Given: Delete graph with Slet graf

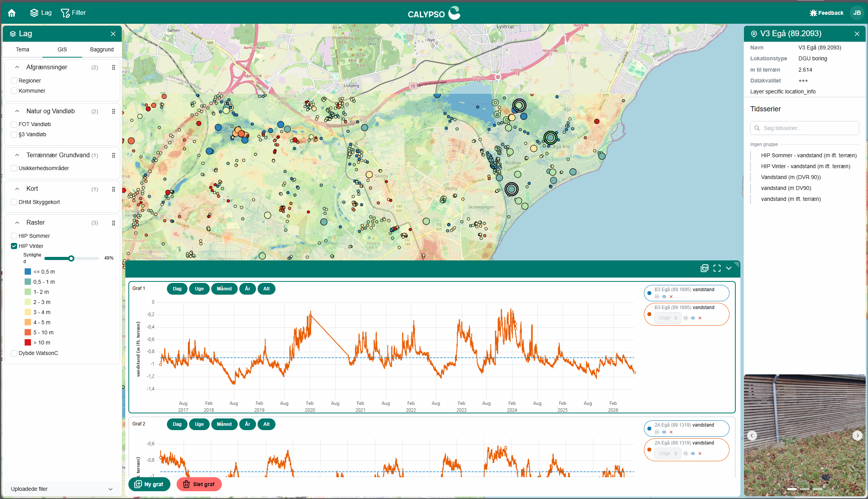Looking at the screenshot, I should tap(199, 484).
